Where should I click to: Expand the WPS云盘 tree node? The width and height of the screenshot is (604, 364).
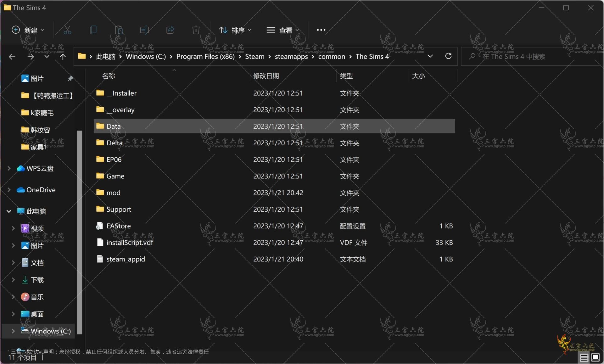coord(9,168)
